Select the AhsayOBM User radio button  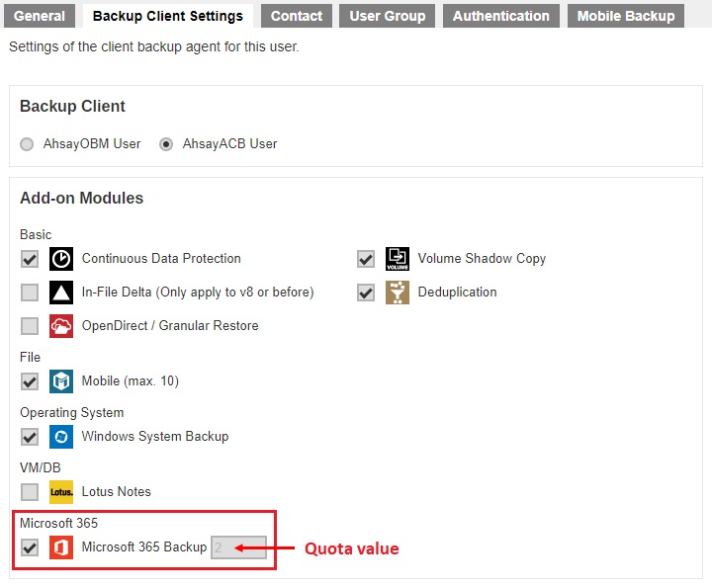(27, 144)
